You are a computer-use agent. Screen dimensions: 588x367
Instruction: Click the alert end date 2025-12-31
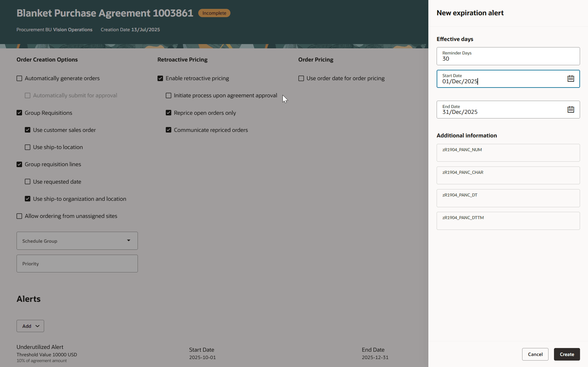click(375, 357)
